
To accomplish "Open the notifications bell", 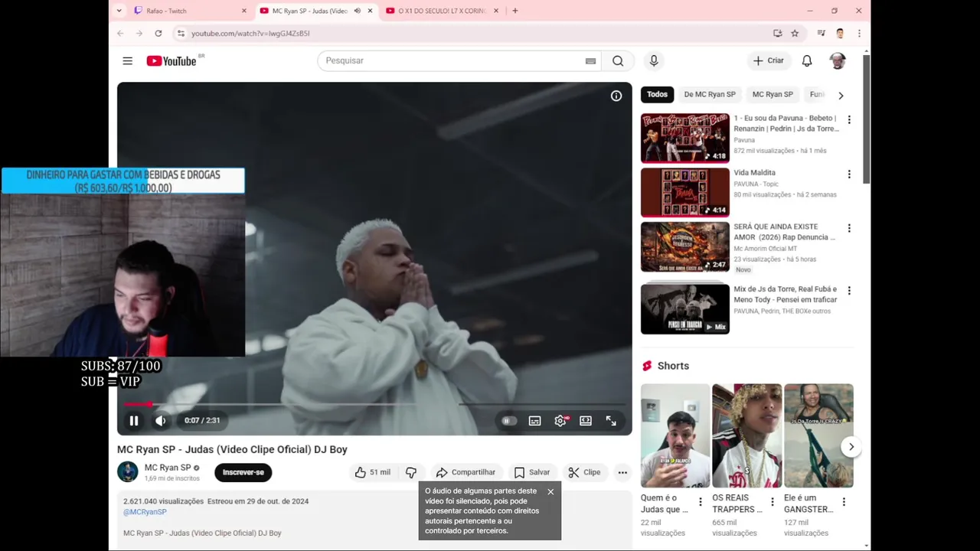I will tap(807, 60).
